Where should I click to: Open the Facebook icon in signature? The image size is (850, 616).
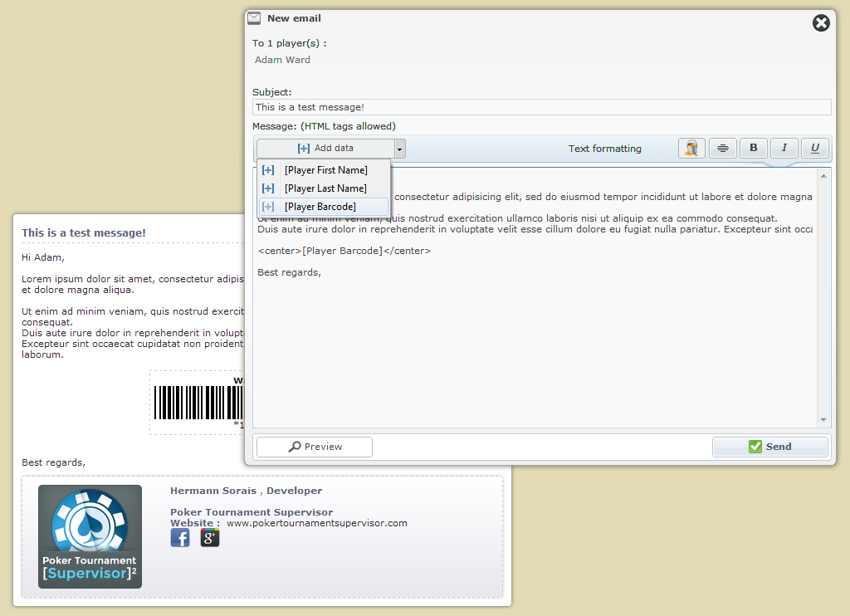[180, 537]
